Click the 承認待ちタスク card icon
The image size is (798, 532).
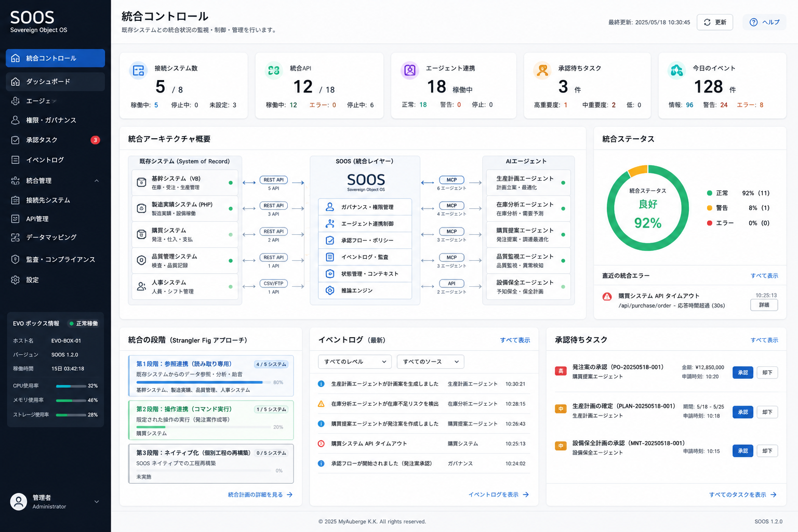click(x=542, y=70)
